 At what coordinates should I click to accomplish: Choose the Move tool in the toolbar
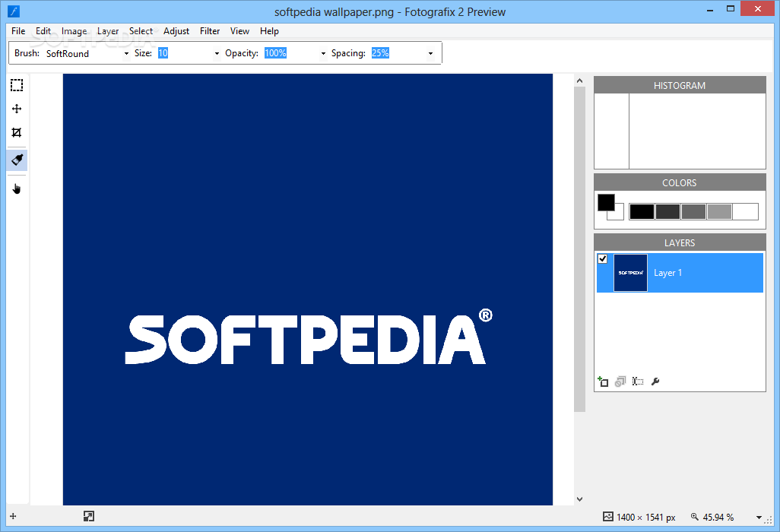tap(17, 109)
